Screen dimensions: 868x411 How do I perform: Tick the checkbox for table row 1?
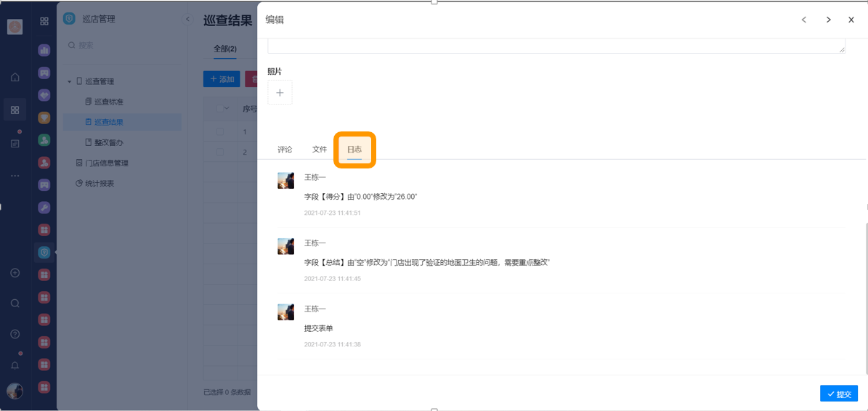pos(220,131)
